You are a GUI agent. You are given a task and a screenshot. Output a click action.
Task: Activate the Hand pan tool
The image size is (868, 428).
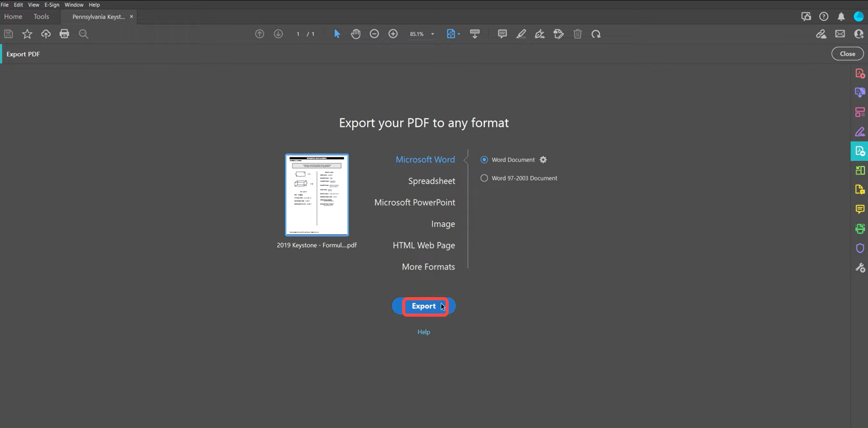tap(356, 34)
